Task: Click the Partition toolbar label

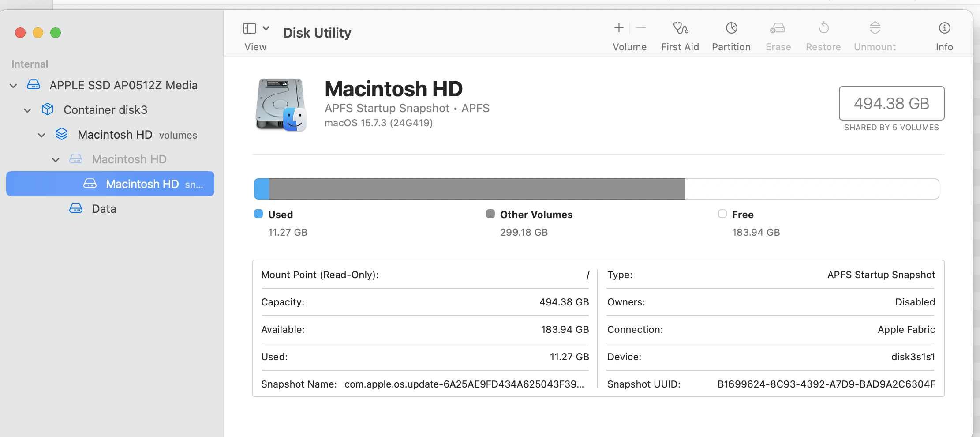Action: [731, 47]
